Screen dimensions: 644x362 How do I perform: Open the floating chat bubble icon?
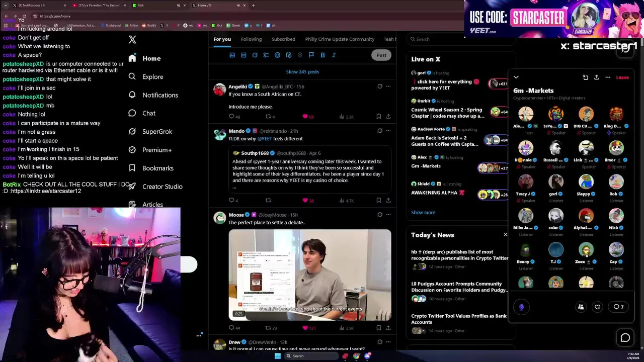(625, 338)
